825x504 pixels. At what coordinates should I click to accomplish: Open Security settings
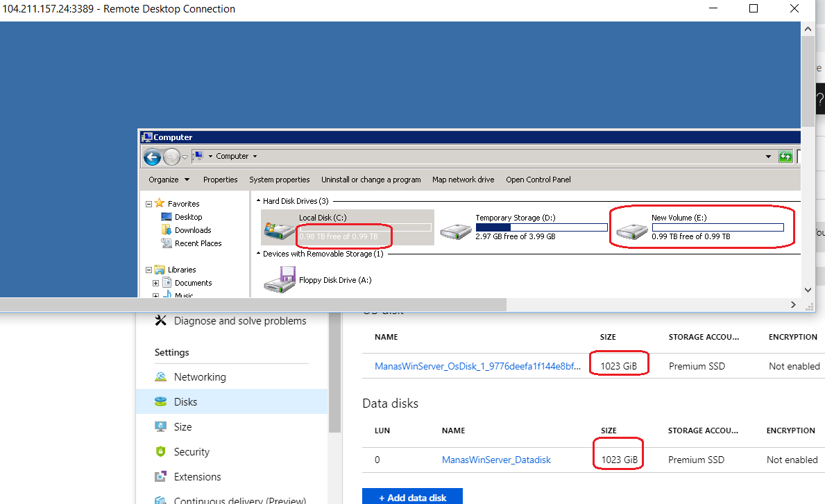tap(192, 452)
